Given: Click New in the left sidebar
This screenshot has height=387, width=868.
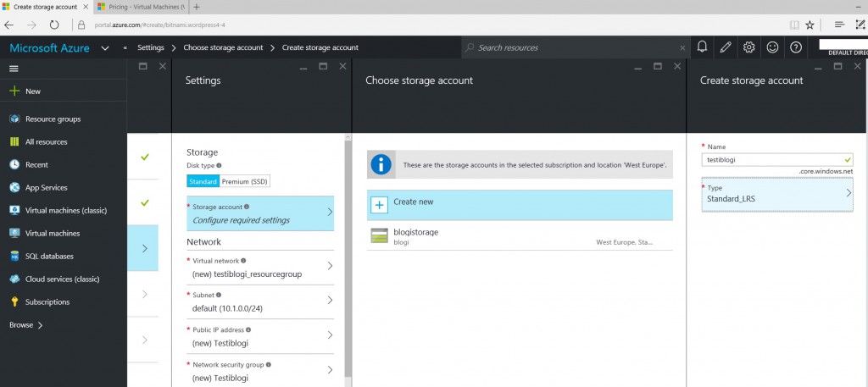Looking at the screenshot, I should [x=33, y=91].
